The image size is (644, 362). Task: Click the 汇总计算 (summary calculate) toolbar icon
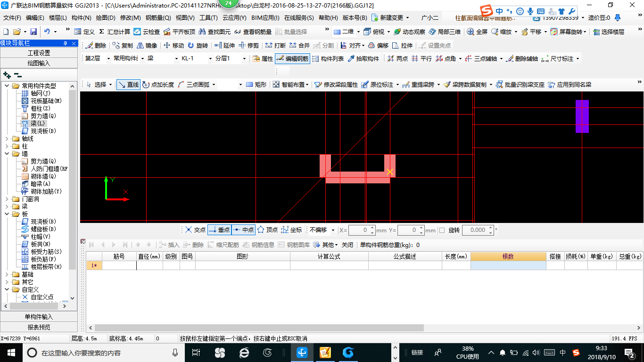[114, 32]
